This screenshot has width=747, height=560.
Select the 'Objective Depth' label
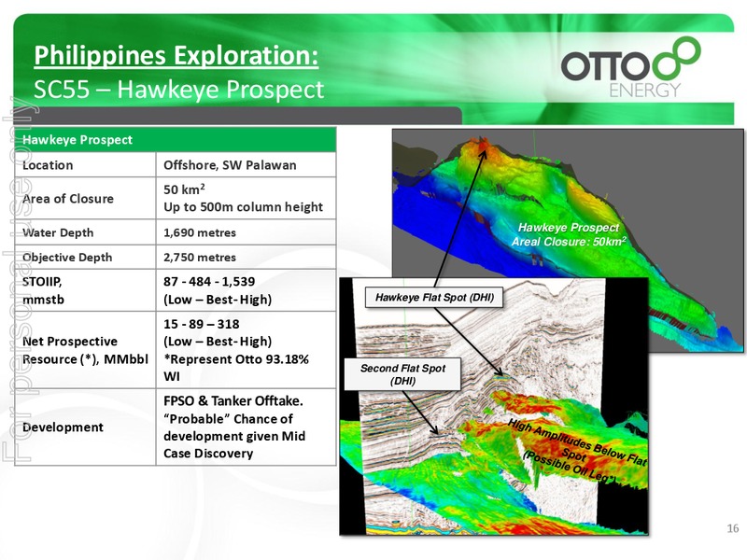[x=67, y=258]
